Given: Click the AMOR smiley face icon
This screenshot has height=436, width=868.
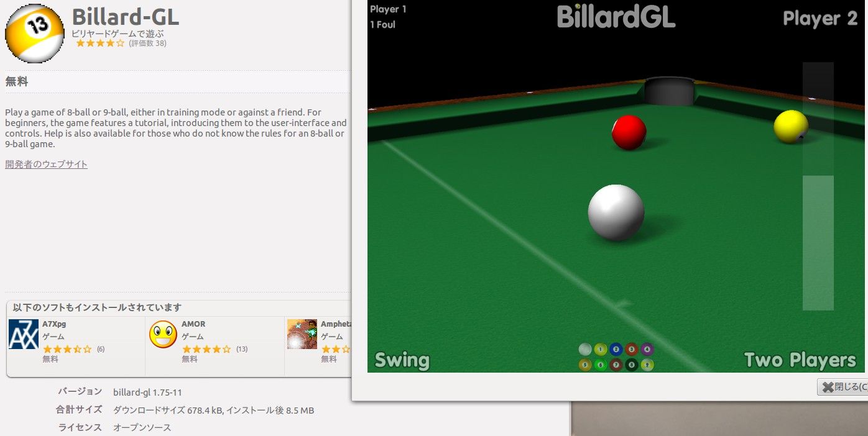Looking at the screenshot, I should tap(163, 334).
